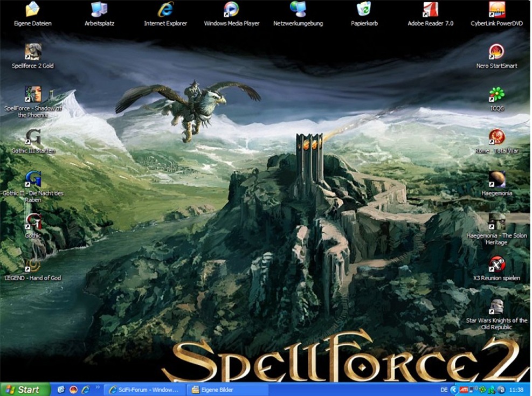This screenshot has height=396, width=532.
Task: Open the Windows Start menu
Action: click(x=25, y=390)
